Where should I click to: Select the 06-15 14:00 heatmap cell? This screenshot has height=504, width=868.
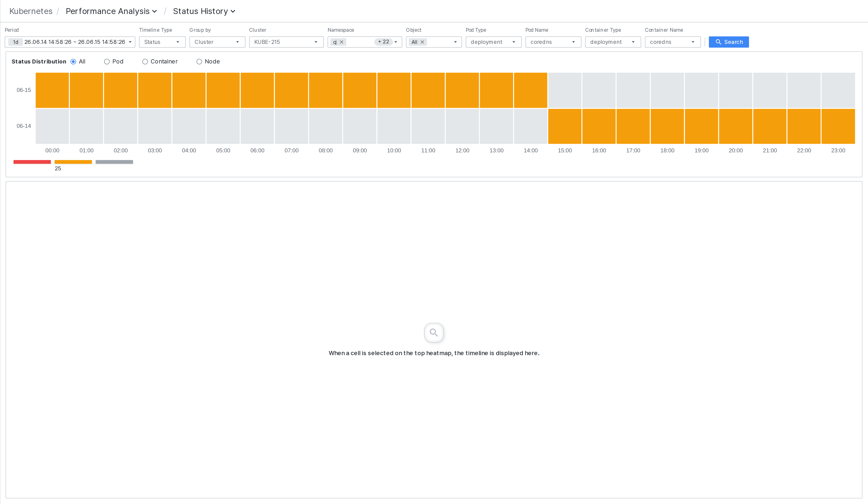pyautogui.click(x=530, y=90)
